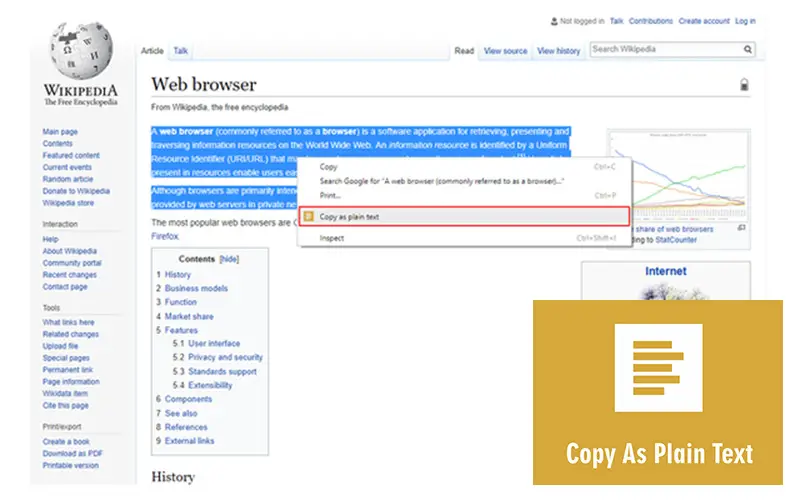Jump to 9 External links section
This screenshot has width=800, height=500.
click(x=185, y=441)
